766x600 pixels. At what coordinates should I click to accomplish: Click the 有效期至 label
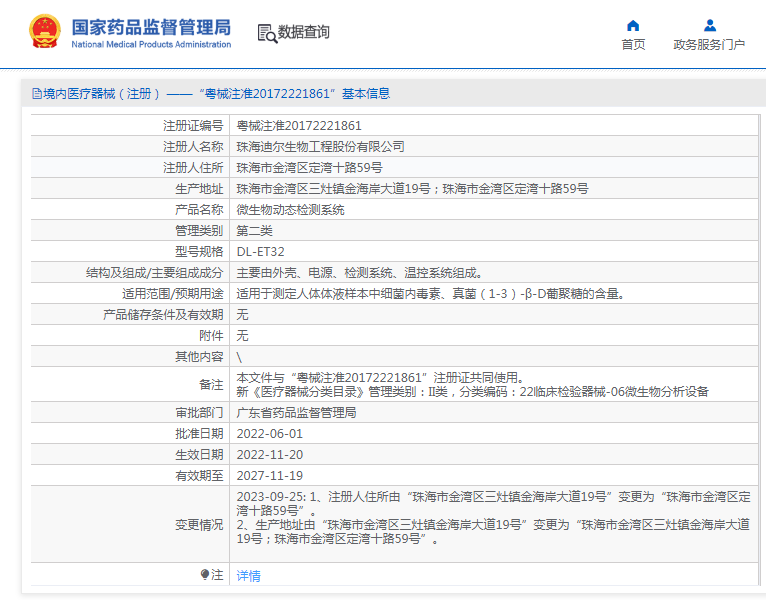point(199,476)
